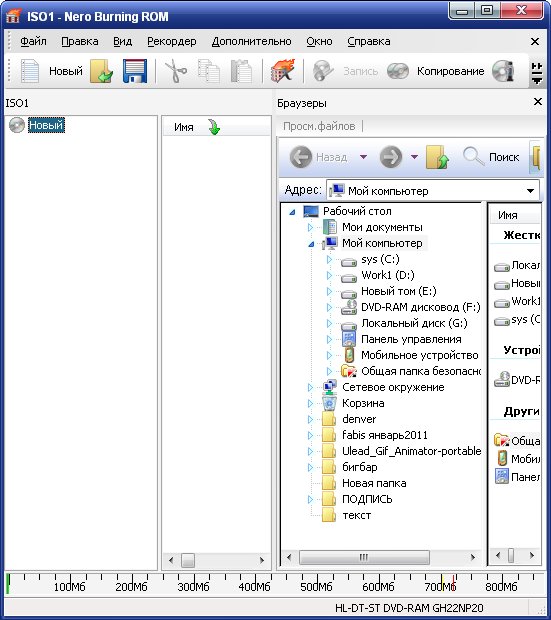Click the Имя column header in compilation list
Viewport: 551px width, 620px height.
coord(216,127)
